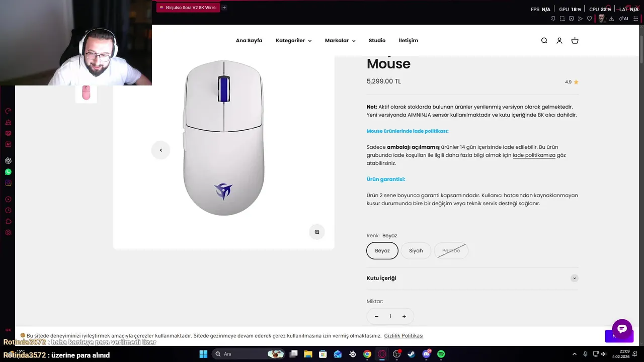Viewport: 644px width, 362px height.
Task: Open the iade politikamıza link
Action: (534, 155)
